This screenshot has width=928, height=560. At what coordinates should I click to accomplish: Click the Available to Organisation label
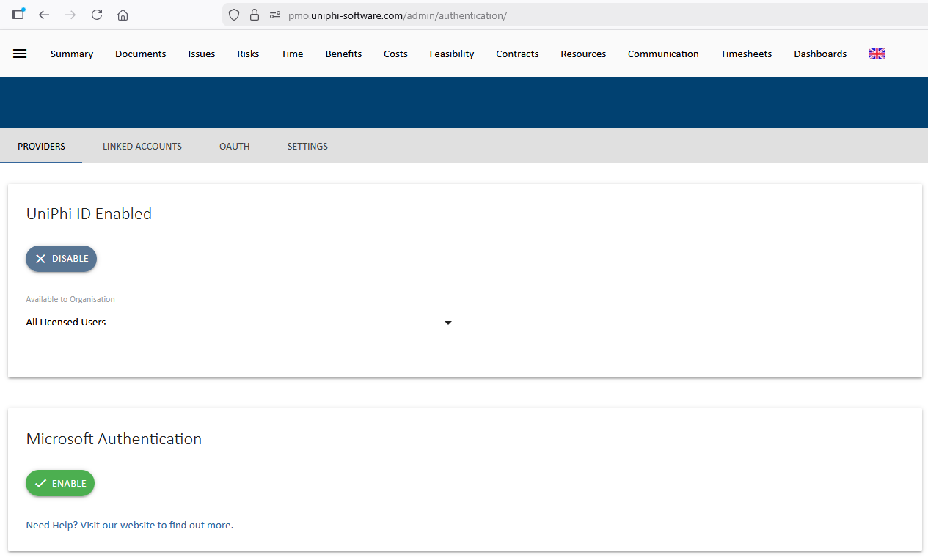point(70,299)
